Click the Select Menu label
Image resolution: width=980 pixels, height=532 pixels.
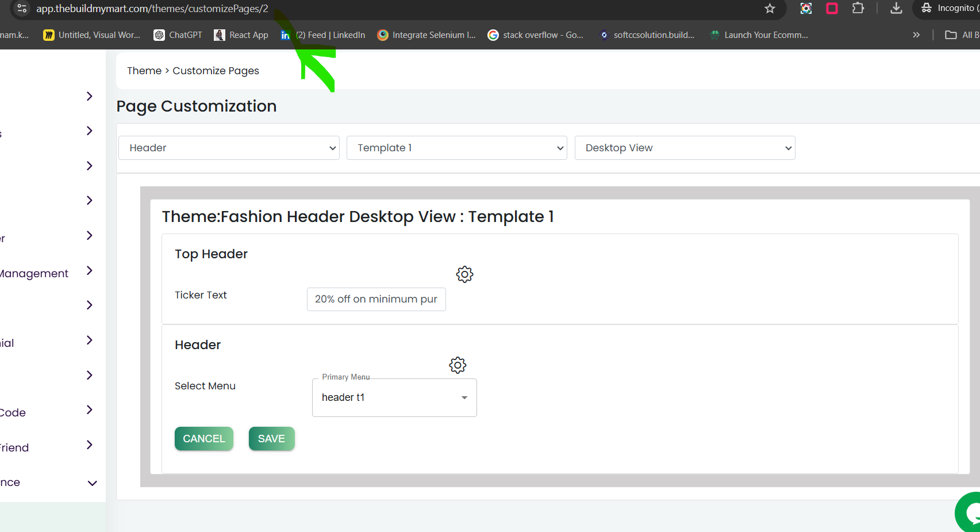tap(205, 386)
